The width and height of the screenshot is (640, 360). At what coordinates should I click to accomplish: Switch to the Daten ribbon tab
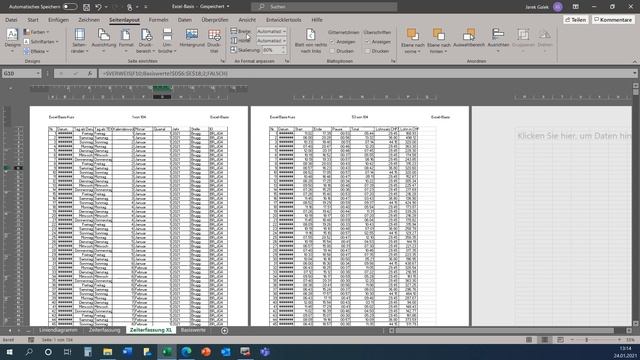coord(184,20)
